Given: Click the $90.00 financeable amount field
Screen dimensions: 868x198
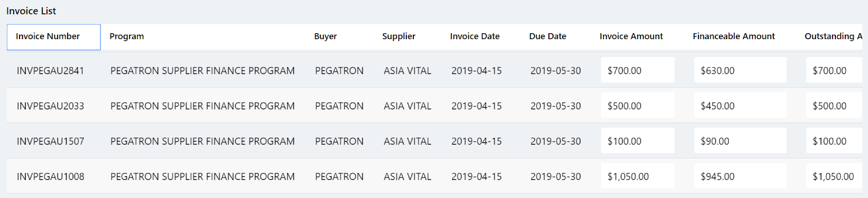Looking at the screenshot, I should pyautogui.click(x=740, y=141).
